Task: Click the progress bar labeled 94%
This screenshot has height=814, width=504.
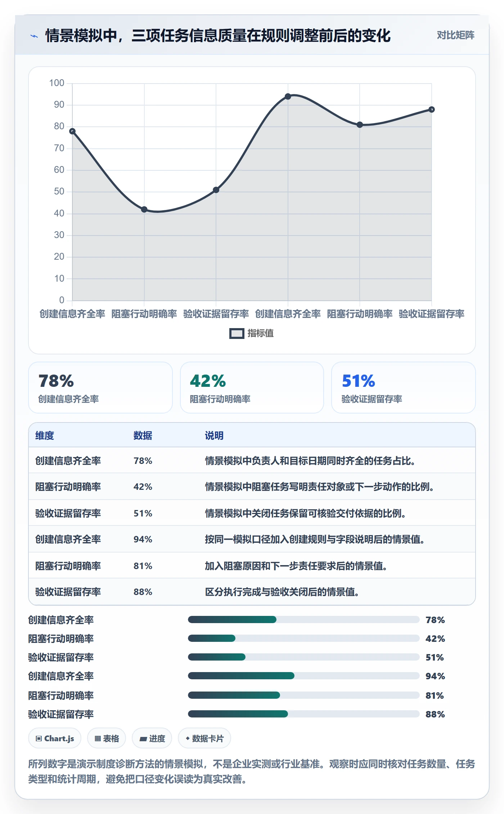Action: [303, 676]
